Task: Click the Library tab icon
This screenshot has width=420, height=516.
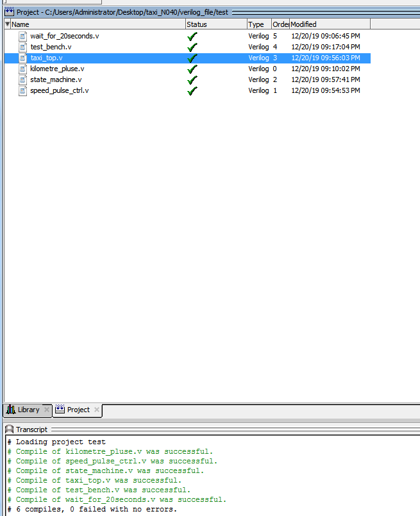Action: point(11,410)
